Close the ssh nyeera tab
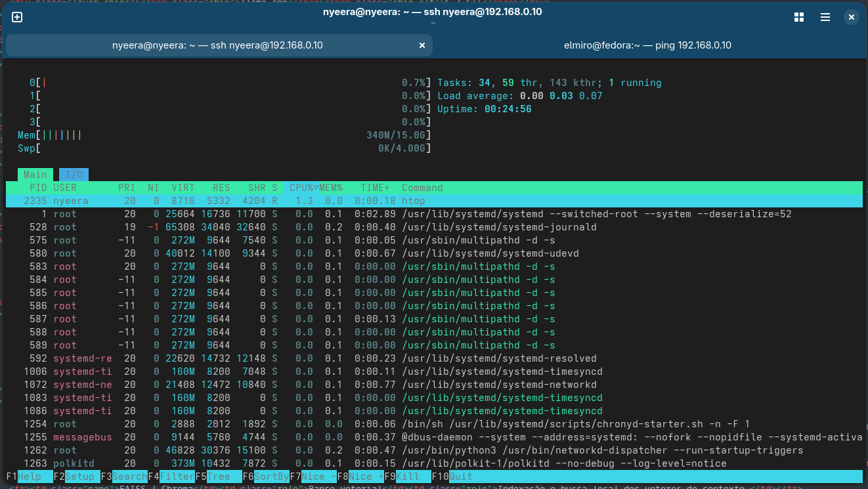The image size is (868, 489). click(x=423, y=45)
